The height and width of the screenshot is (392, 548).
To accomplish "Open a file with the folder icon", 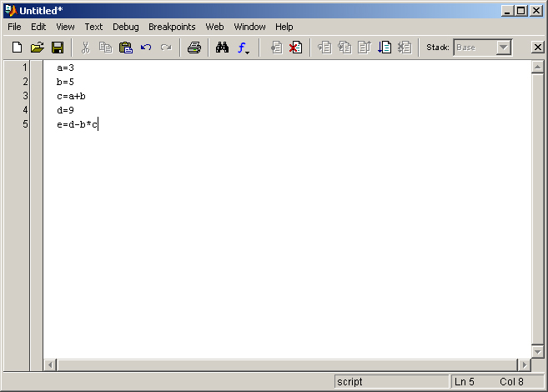I will [37, 48].
